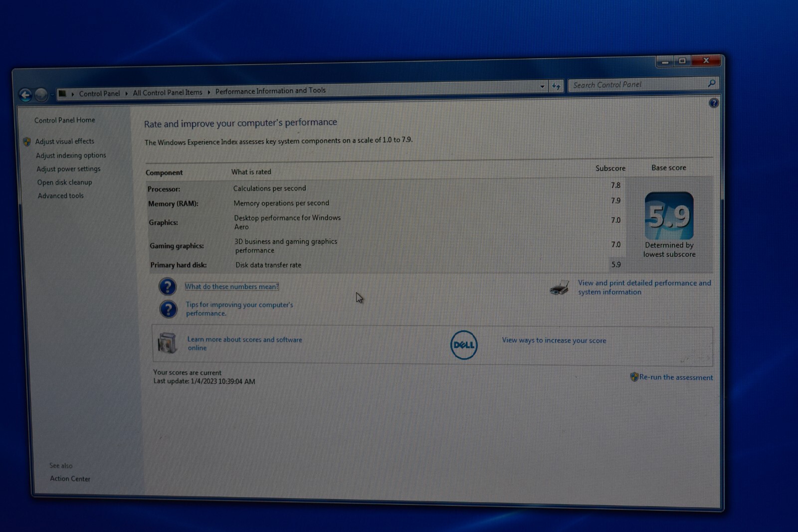Click the Dell logo icon
This screenshot has width=798, height=532.
(x=464, y=345)
